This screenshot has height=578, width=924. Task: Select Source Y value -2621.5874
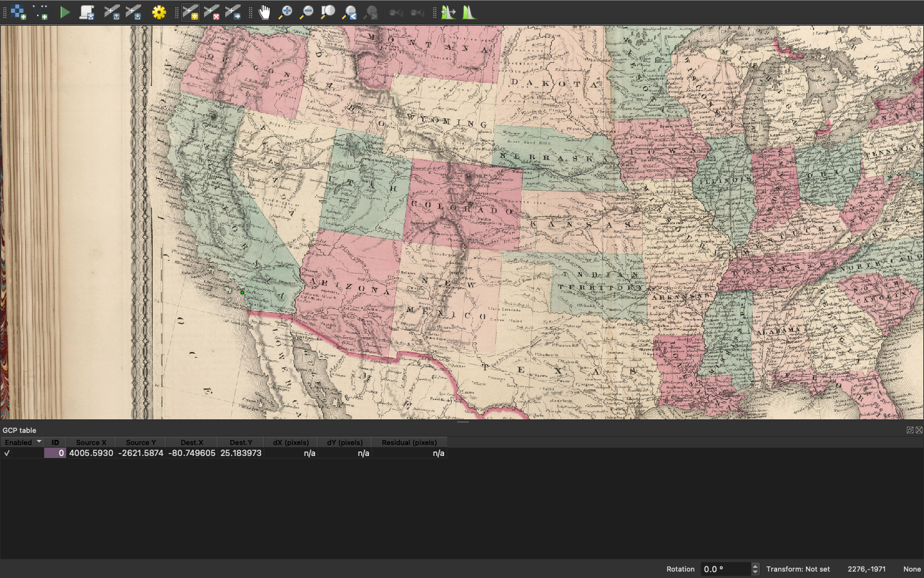click(141, 453)
